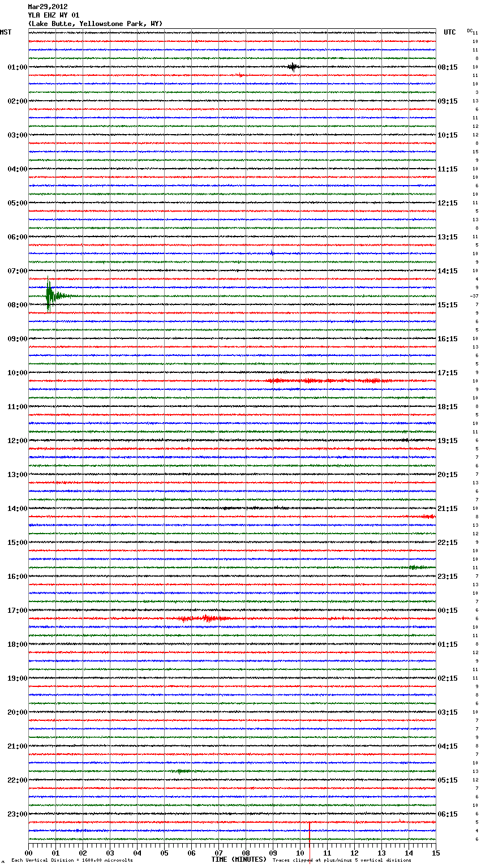This screenshot has height=868, width=481.
Task: Click the traces clipped footnote text
Action: (x=342, y=861)
